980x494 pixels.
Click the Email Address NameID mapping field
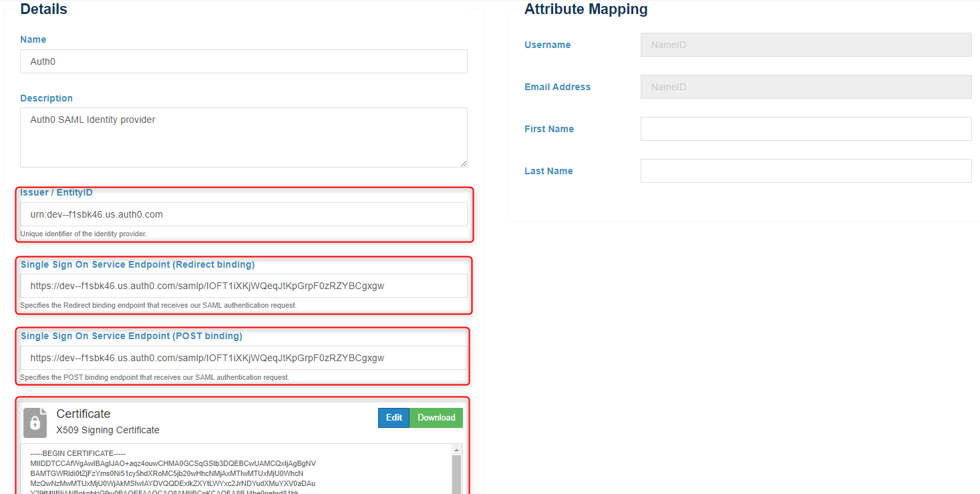805,87
